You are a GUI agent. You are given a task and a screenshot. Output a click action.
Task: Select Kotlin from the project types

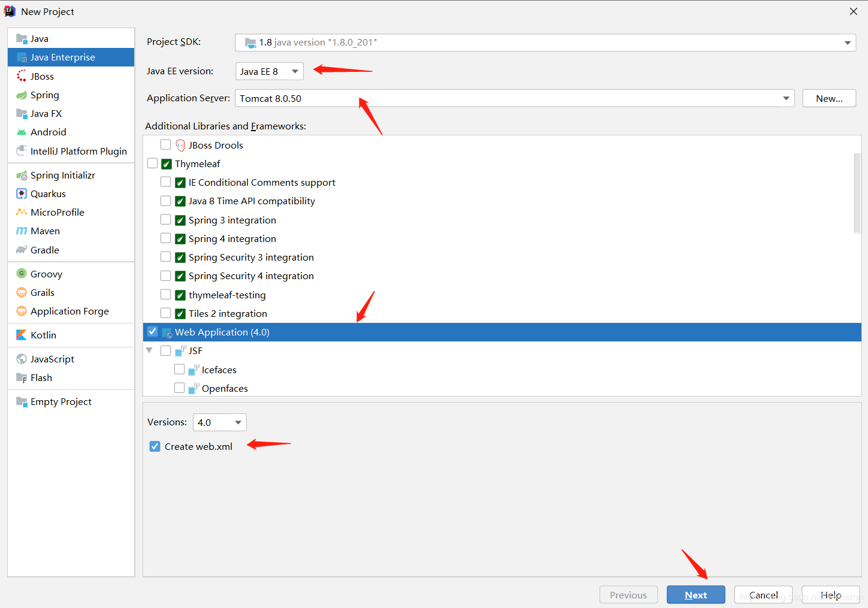tap(71, 335)
